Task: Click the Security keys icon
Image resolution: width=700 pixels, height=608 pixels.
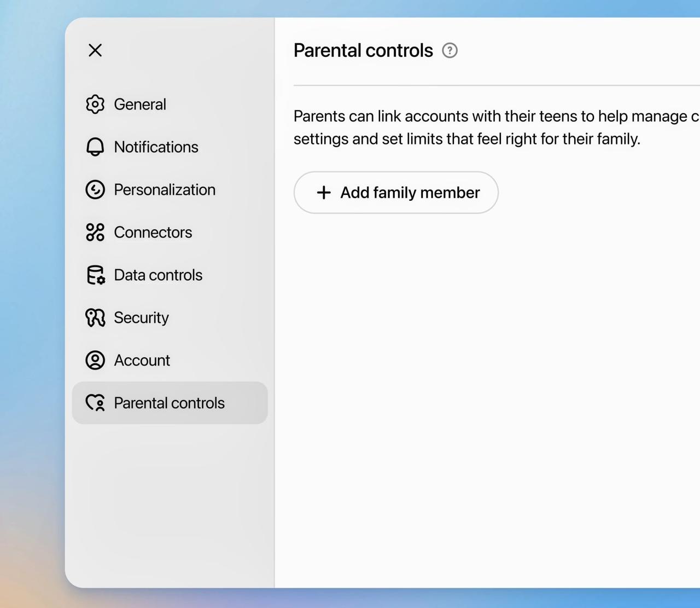Action: tap(95, 317)
